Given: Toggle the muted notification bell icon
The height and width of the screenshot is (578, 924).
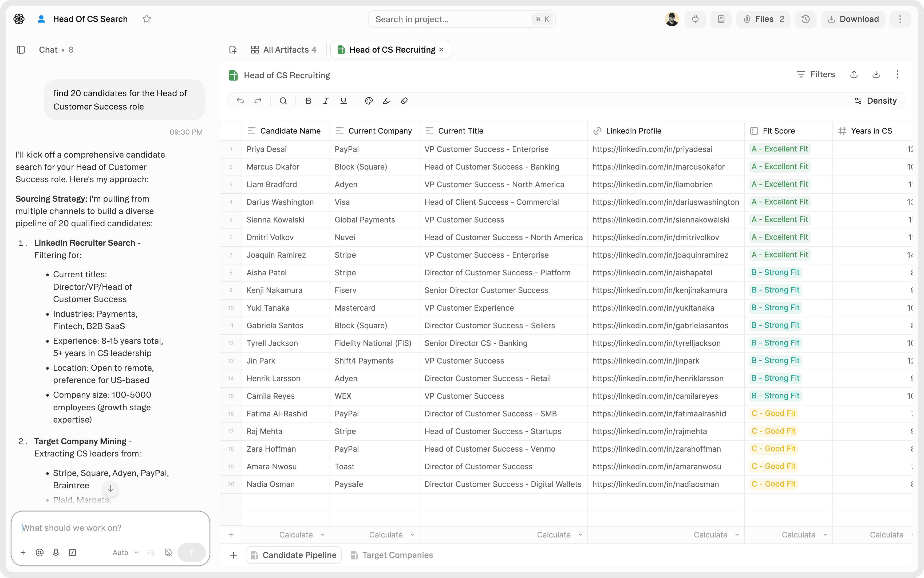Looking at the screenshot, I should point(168,552).
